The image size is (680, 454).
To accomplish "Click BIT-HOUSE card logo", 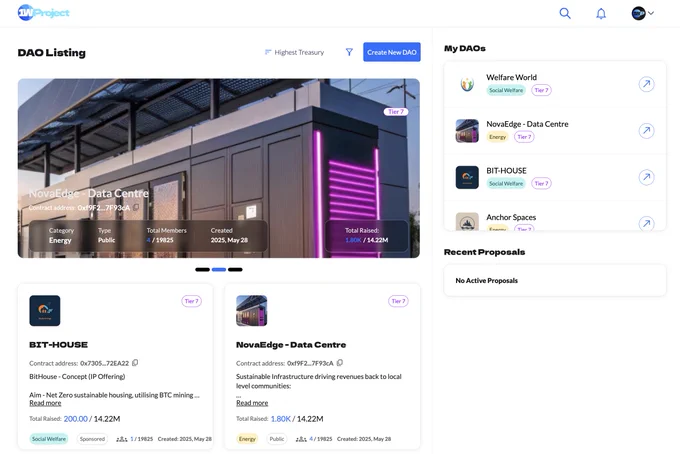I will pos(45,310).
